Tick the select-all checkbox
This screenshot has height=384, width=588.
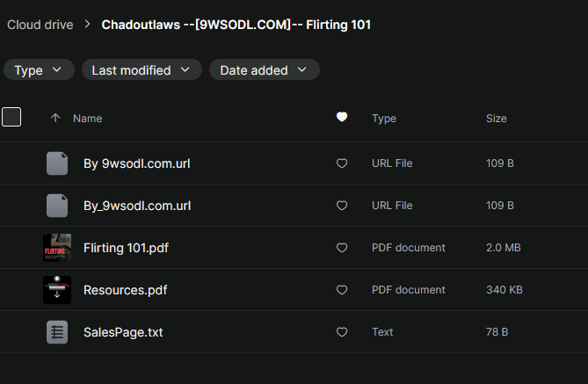pos(11,117)
